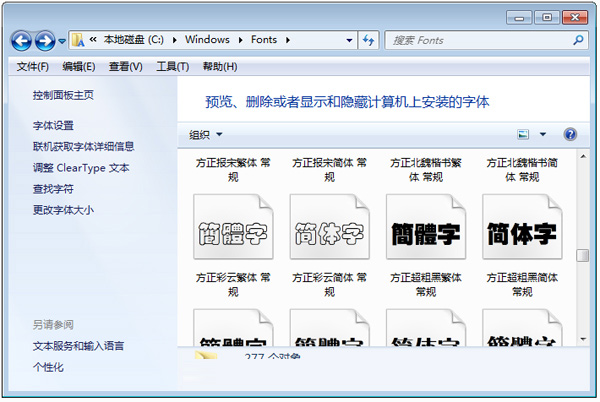Select Fonts in the address path
This screenshot has width=600, height=402.
[x=264, y=40]
